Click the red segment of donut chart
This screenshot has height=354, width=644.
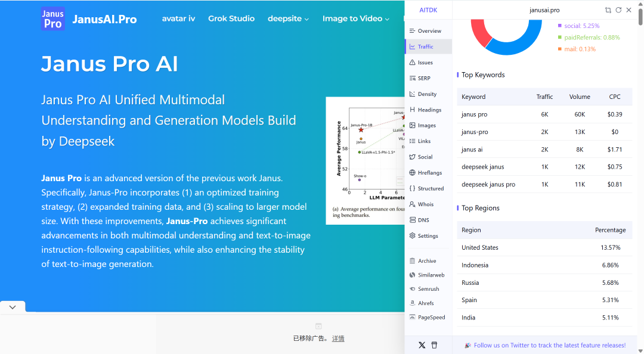(x=481, y=32)
